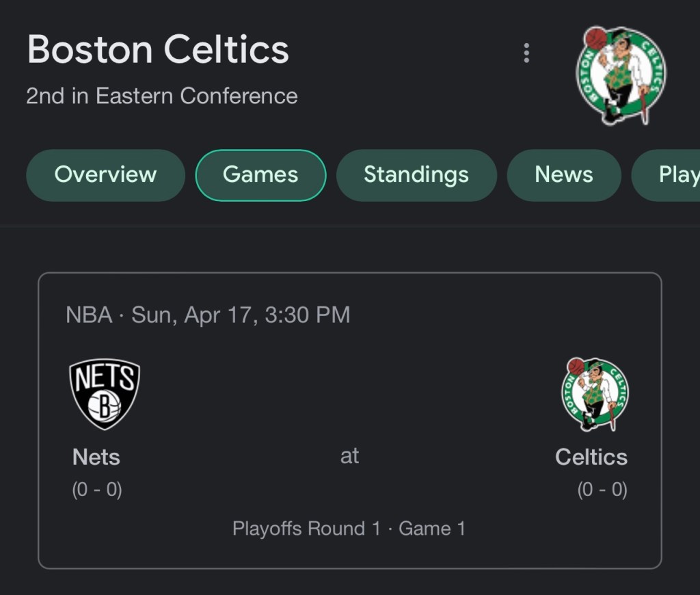Image resolution: width=700 pixels, height=595 pixels.
Task: Click the Celtics (0 - 0) series record
Action: [602, 490]
